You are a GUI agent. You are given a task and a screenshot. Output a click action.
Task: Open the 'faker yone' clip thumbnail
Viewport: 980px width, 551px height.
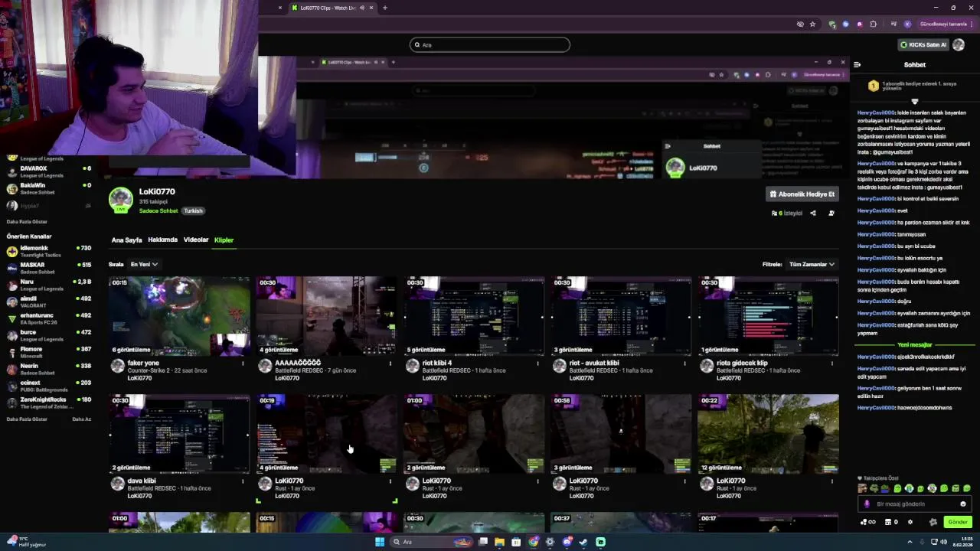(x=179, y=316)
